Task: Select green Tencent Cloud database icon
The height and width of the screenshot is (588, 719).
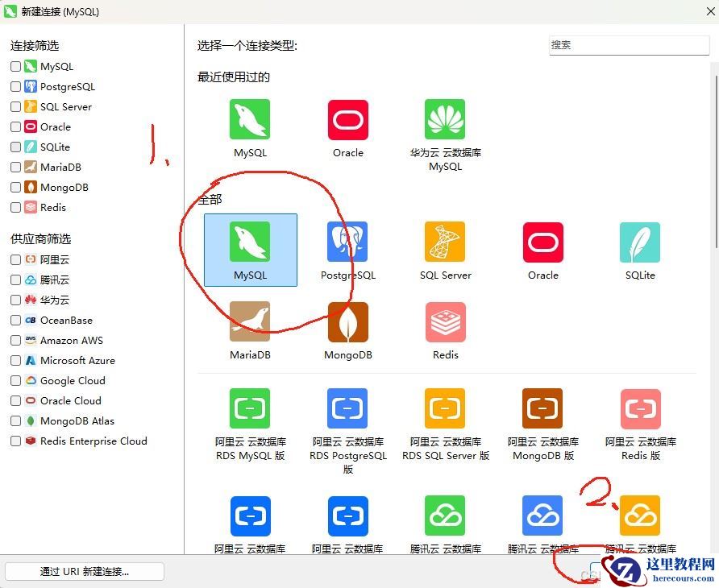Action: pos(445,516)
